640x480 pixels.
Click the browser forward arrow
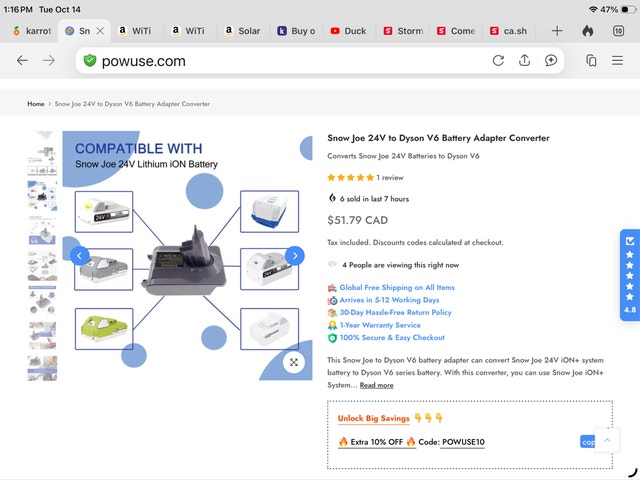point(49,61)
